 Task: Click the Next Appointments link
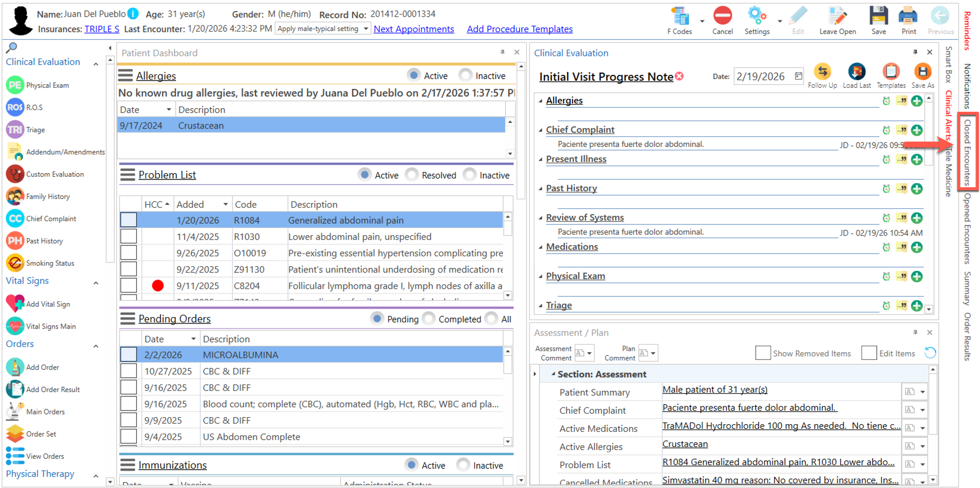coord(413,29)
